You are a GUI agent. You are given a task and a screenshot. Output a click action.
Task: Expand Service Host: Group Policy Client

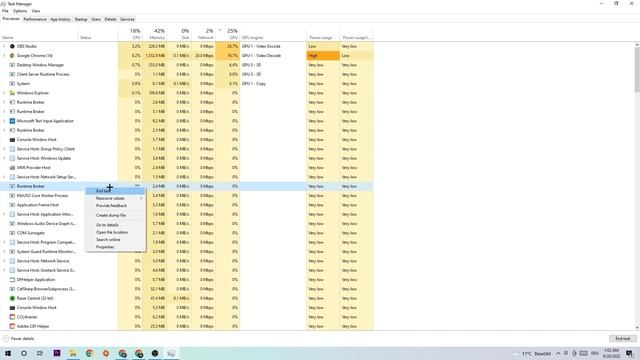4,149
